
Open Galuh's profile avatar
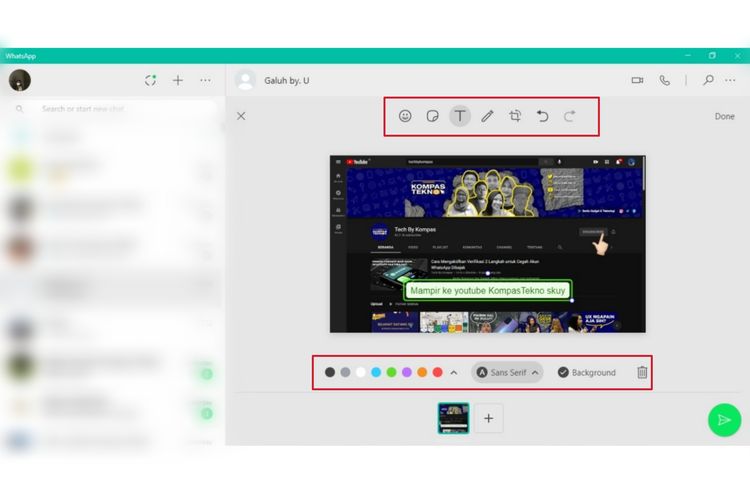click(x=245, y=80)
